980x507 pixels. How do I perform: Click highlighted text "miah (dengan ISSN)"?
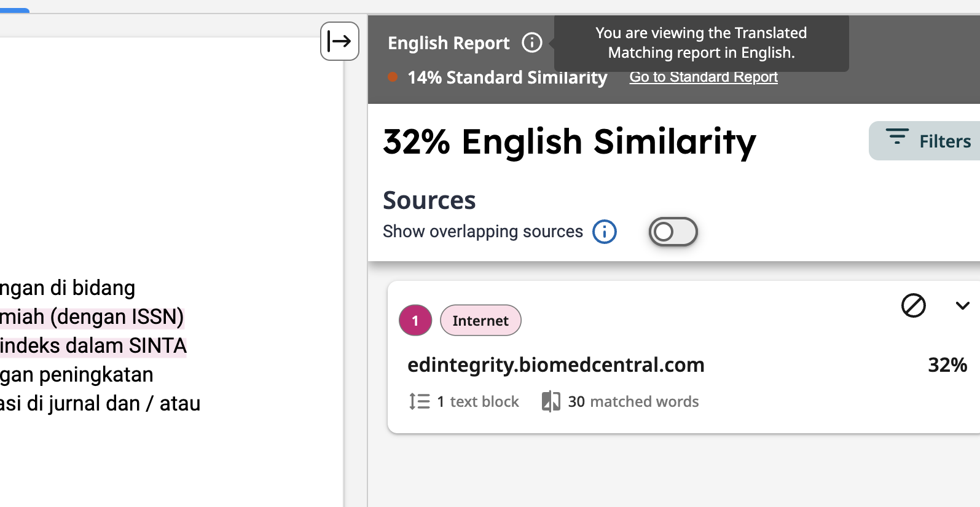tap(92, 316)
